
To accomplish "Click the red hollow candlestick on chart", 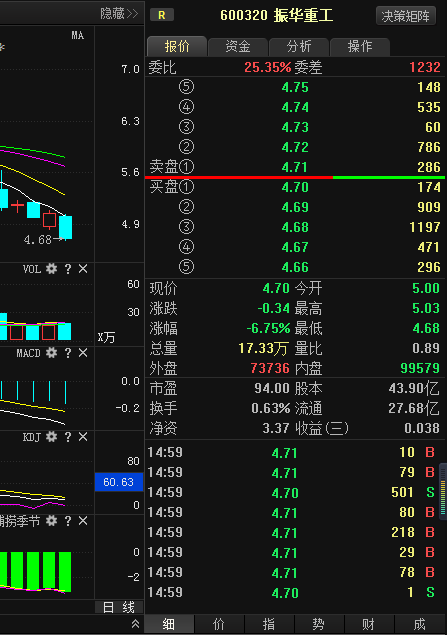I will (49, 220).
